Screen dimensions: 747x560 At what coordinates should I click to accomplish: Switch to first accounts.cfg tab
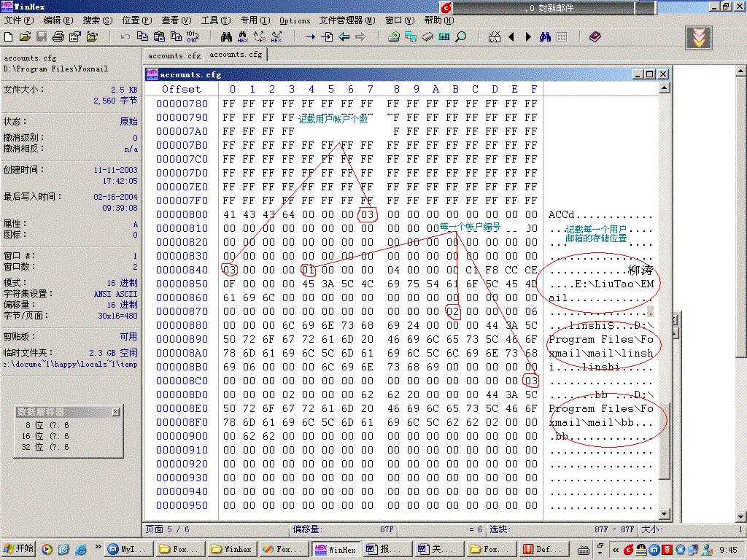click(x=174, y=55)
